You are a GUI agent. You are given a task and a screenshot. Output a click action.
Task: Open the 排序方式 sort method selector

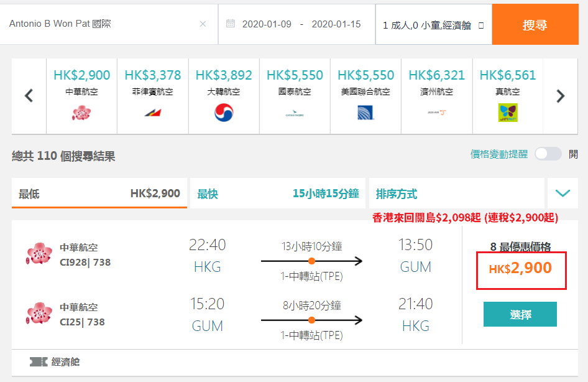click(x=456, y=193)
